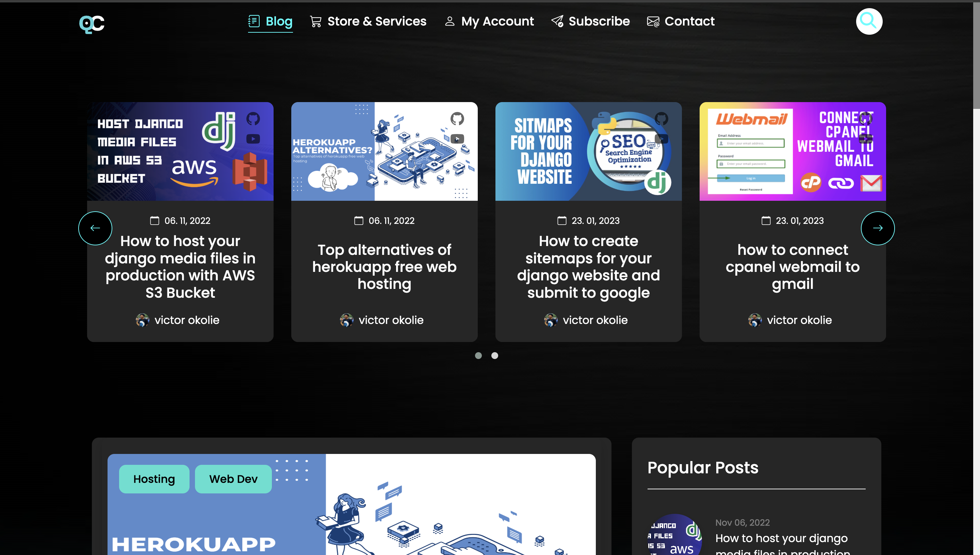Click the Hosting category tag
The width and height of the screenshot is (980, 555).
coord(154,479)
